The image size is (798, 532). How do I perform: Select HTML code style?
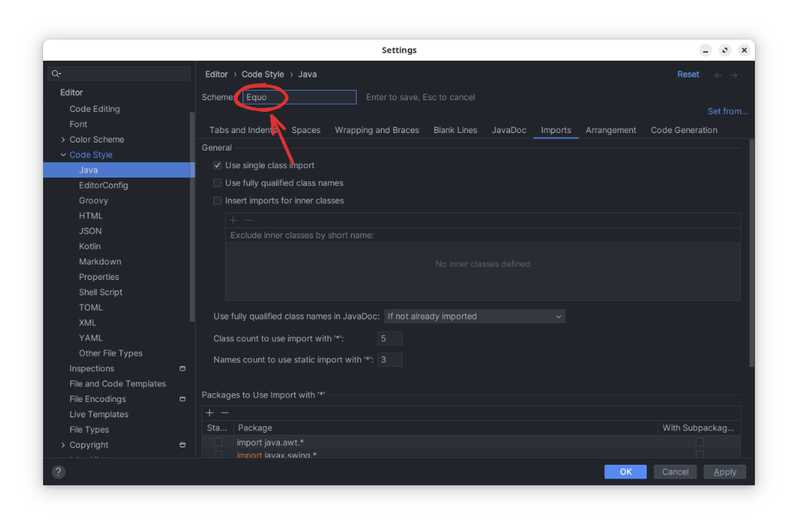coord(91,216)
